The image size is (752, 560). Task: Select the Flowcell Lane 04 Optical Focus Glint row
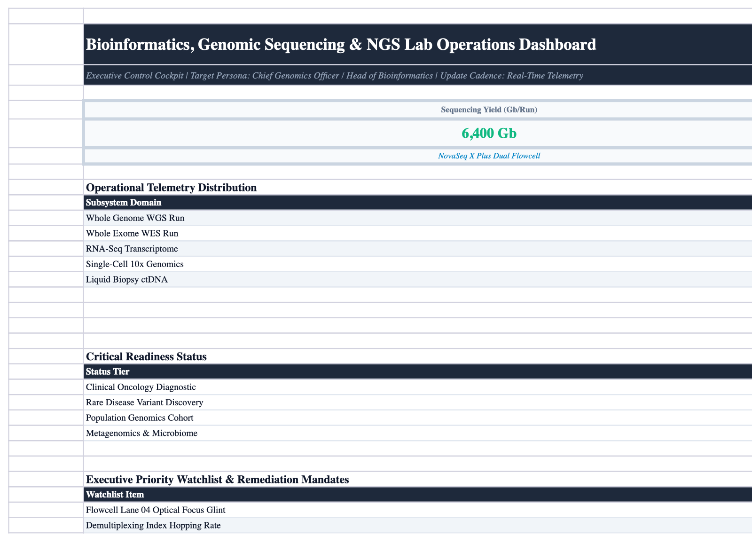pyautogui.click(x=418, y=510)
